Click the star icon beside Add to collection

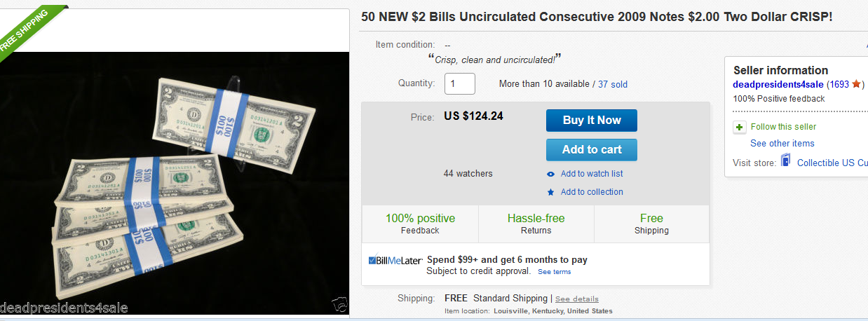550,193
